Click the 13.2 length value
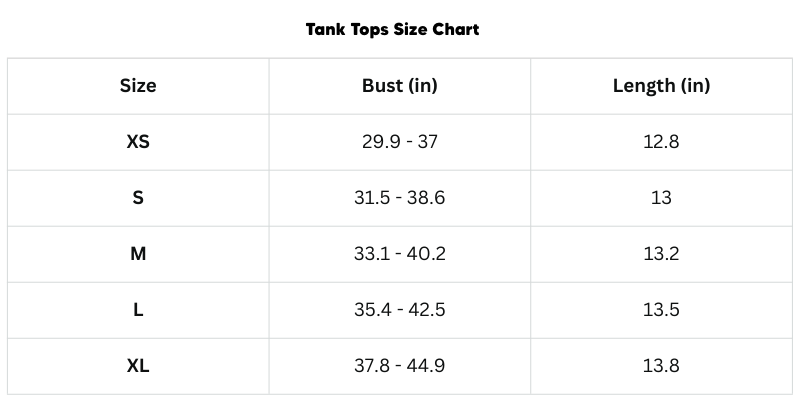 point(661,254)
